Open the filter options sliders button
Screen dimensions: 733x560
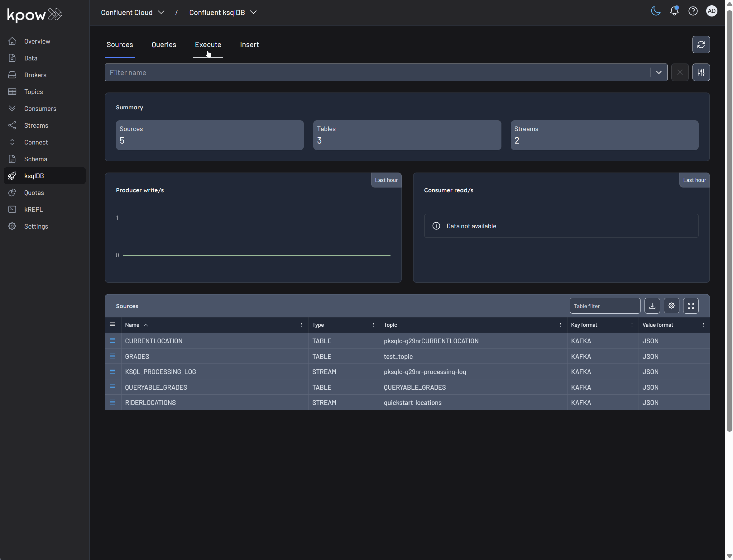(701, 72)
